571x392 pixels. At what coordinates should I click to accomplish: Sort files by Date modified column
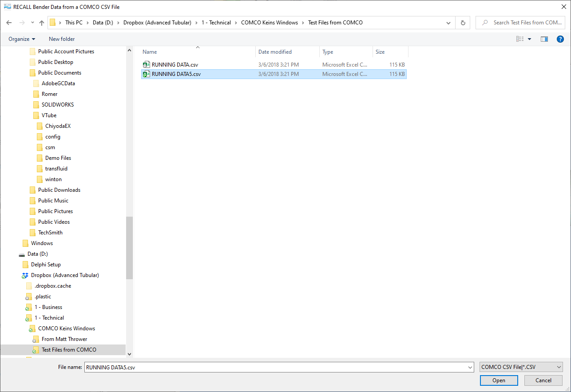point(275,52)
